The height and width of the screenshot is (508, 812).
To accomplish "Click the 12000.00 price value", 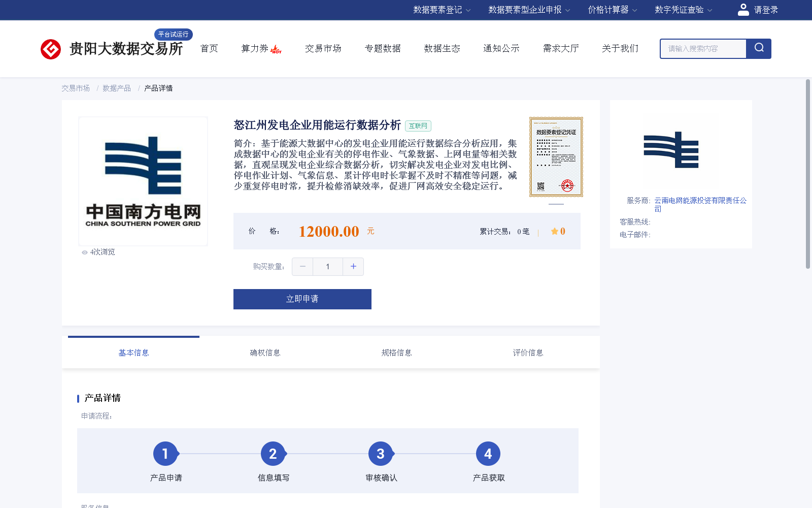I will click(x=329, y=231).
